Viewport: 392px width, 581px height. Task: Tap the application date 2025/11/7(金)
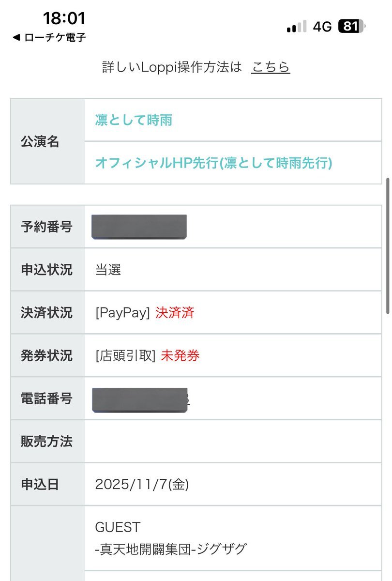tap(142, 484)
